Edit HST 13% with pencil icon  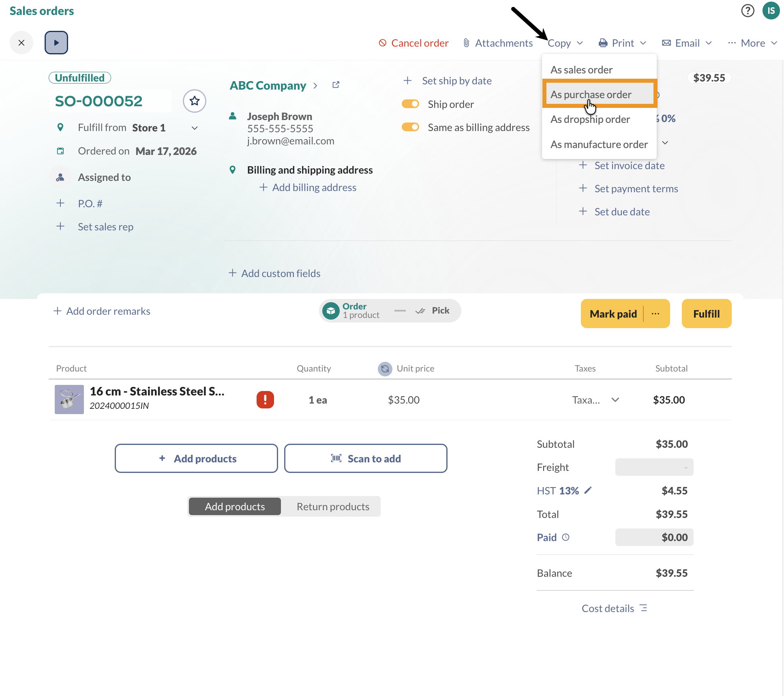[x=588, y=490]
